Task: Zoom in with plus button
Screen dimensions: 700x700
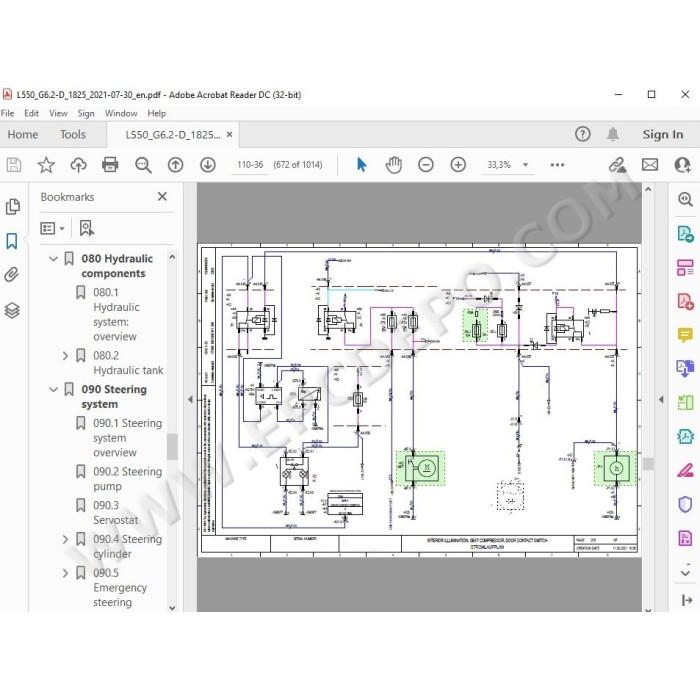Action: [458, 165]
